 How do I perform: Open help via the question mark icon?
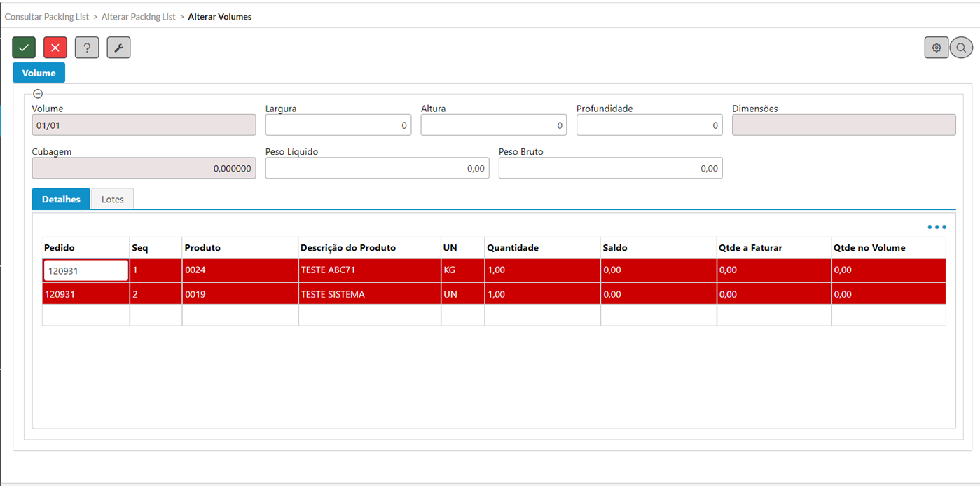tap(87, 48)
